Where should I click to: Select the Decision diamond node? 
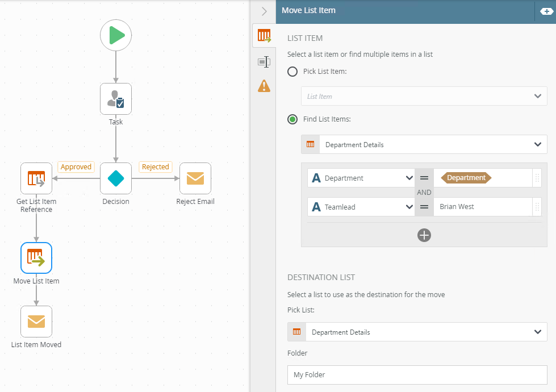tap(116, 178)
